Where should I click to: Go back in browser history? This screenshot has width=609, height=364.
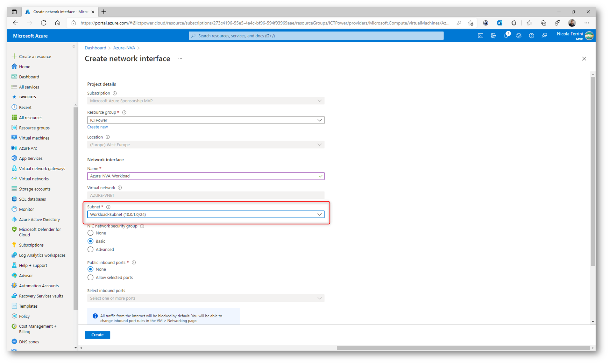click(x=16, y=23)
